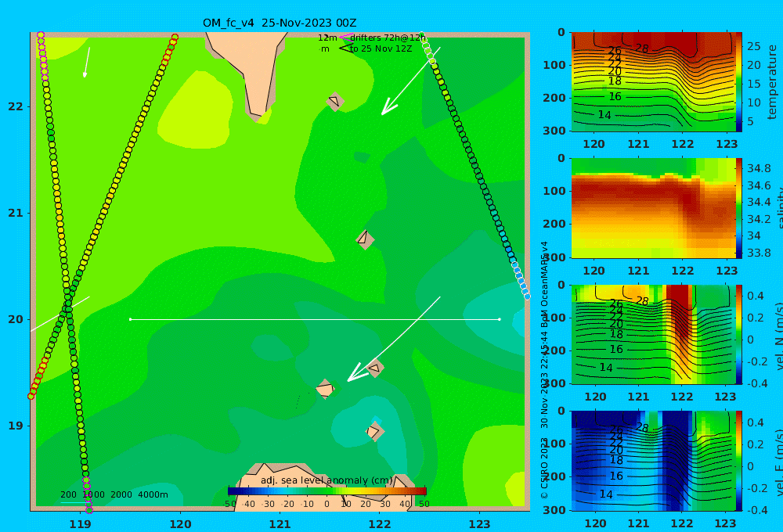The image size is (783, 532).
Task: Select the magenta drifter arrow legend symbol
Action: point(346,37)
